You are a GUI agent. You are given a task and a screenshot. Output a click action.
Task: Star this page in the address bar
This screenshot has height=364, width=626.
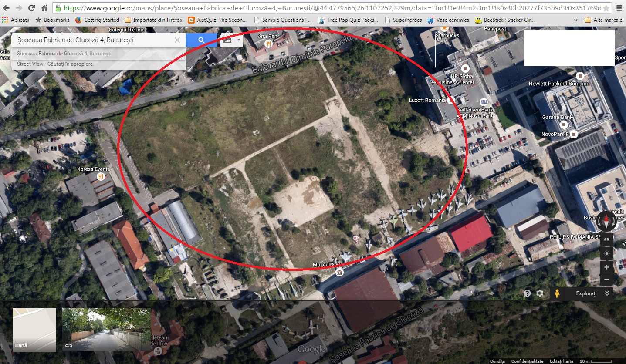click(x=606, y=8)
